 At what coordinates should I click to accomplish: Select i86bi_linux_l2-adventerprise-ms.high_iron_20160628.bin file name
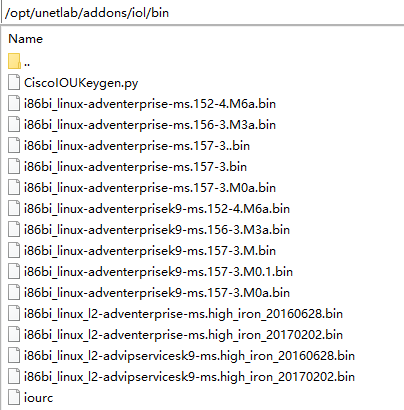pyautogui.click(x=183, y=314)
